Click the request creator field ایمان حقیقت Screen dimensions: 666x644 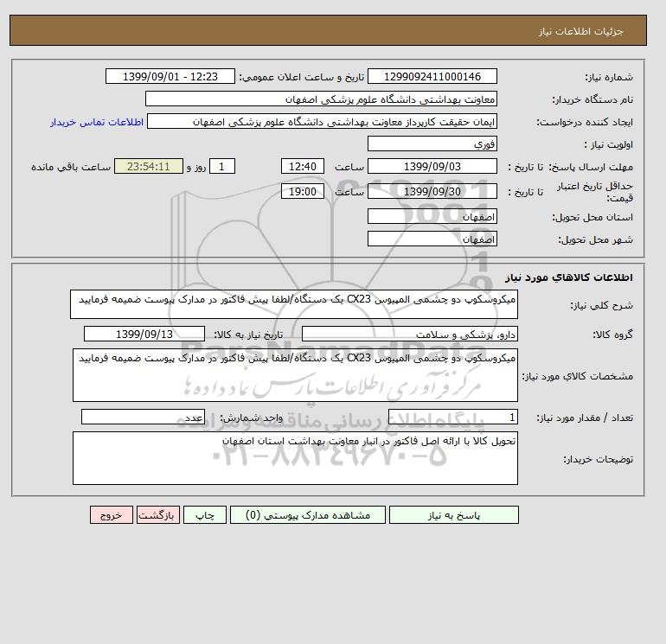[x=322, y=121]
